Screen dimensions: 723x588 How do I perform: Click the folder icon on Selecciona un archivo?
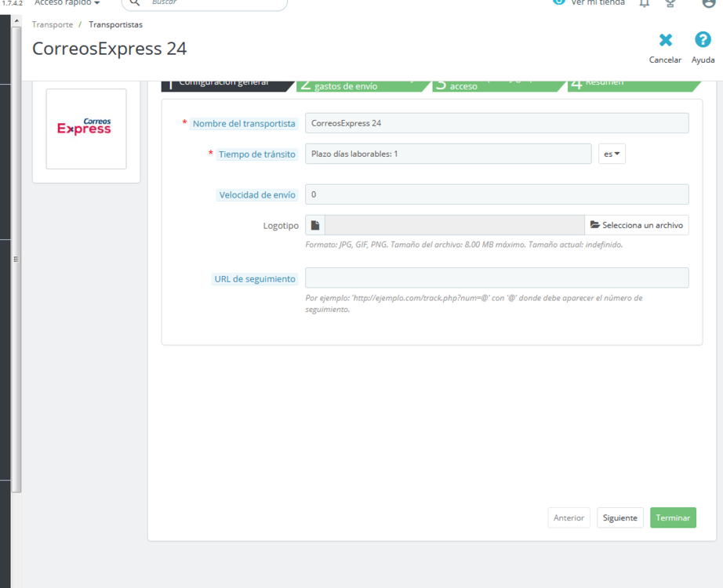pos(595,225)
